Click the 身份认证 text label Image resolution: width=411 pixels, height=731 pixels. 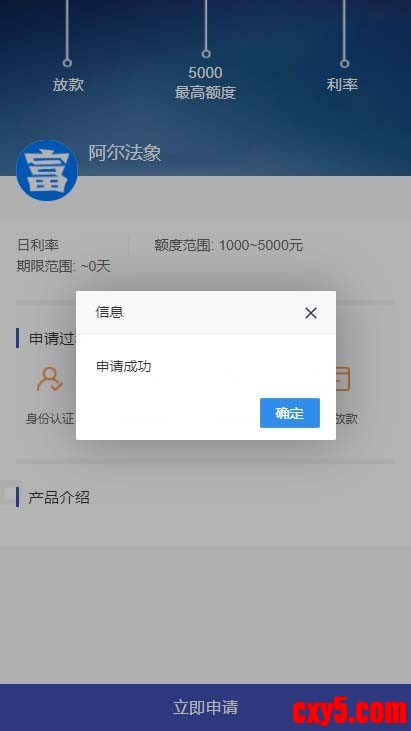click(50, 419)
